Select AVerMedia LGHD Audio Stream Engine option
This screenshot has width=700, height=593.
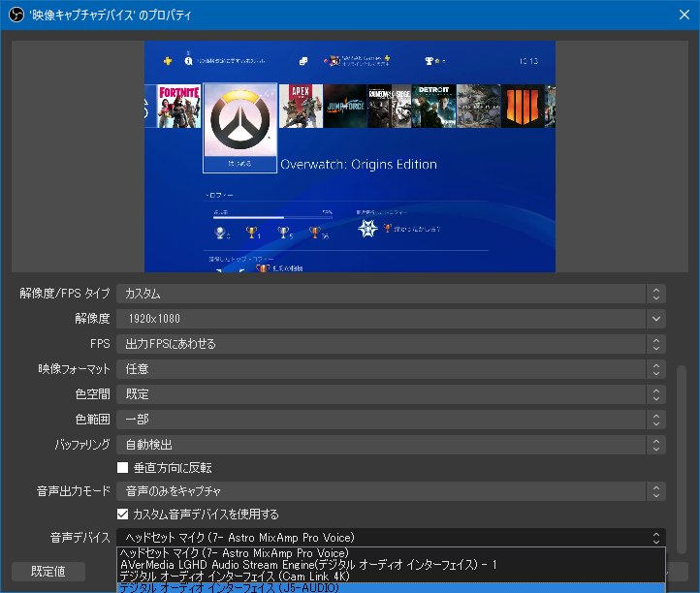(x=391, y=565)
